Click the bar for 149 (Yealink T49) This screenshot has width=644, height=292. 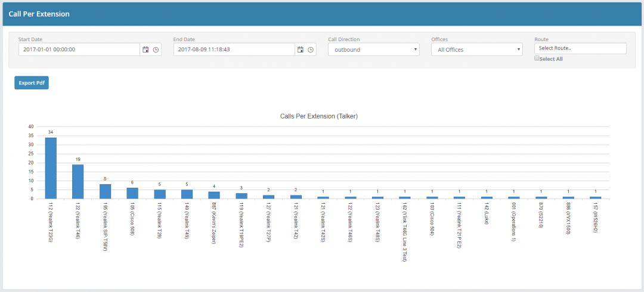click(187, 194)
